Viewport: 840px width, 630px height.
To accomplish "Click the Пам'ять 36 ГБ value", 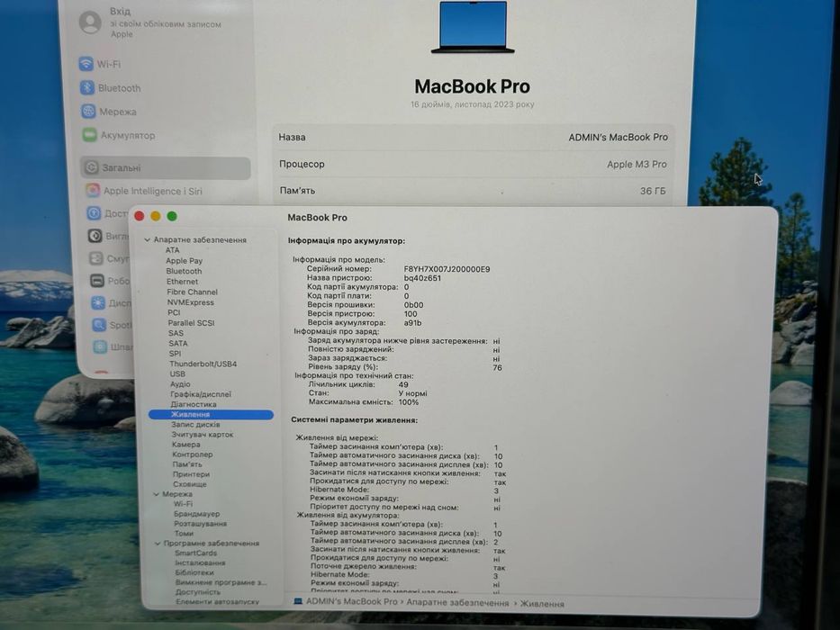I will click(x=653, y=191).
